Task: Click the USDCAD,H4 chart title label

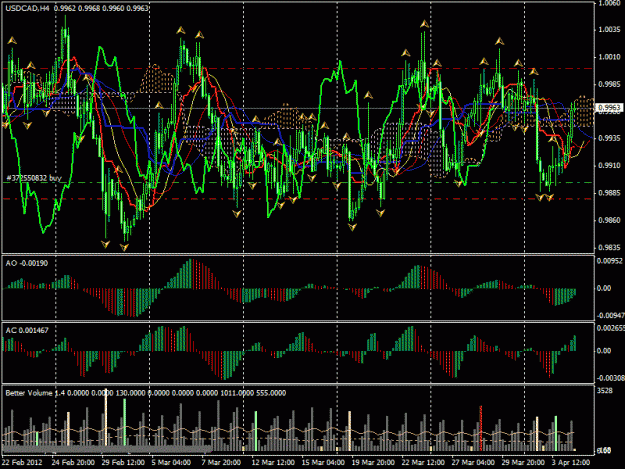Action: pyautogui.click(x=28, y=8)
